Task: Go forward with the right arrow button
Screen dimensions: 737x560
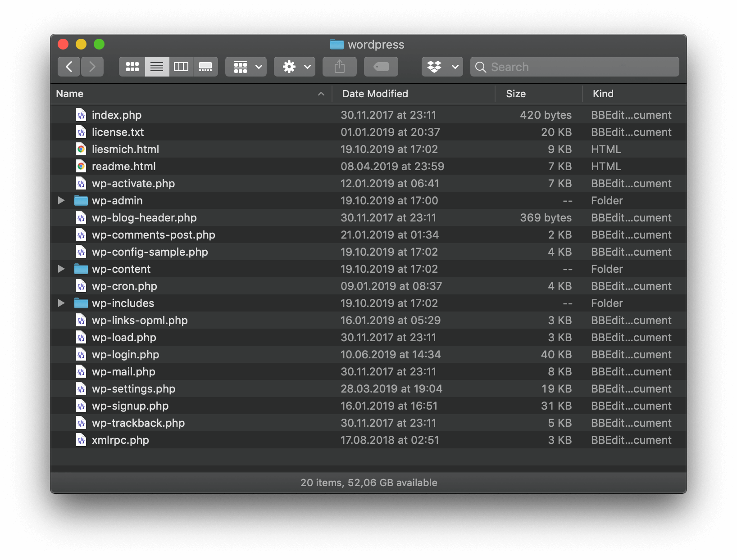Action: (x=92, y=67)
